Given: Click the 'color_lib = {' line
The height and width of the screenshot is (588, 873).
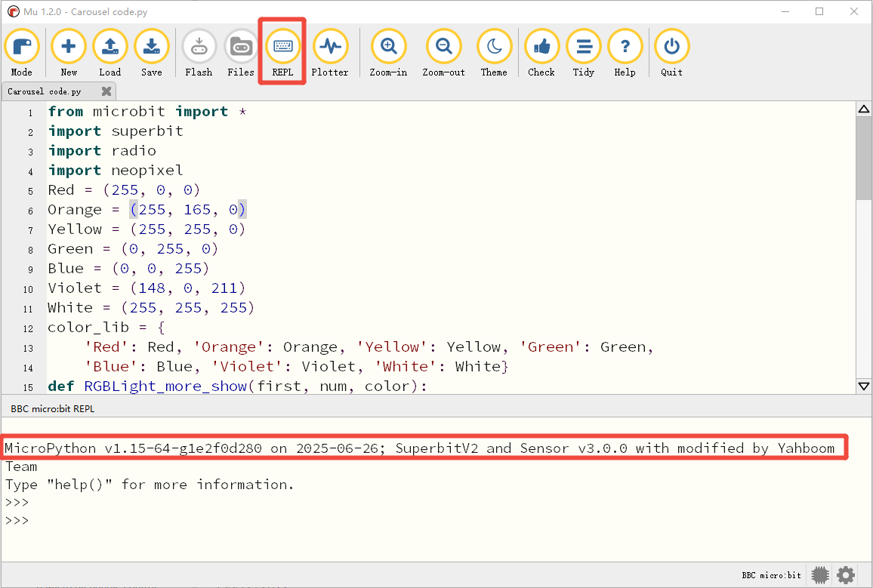Looking at the screenshot, I should click(106, 327).
